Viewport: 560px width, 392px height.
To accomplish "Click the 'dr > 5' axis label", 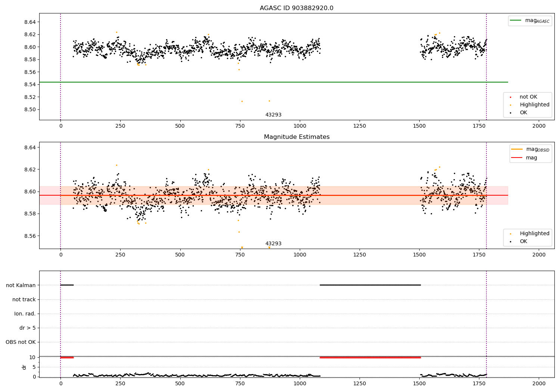I will tap(28, 328).
